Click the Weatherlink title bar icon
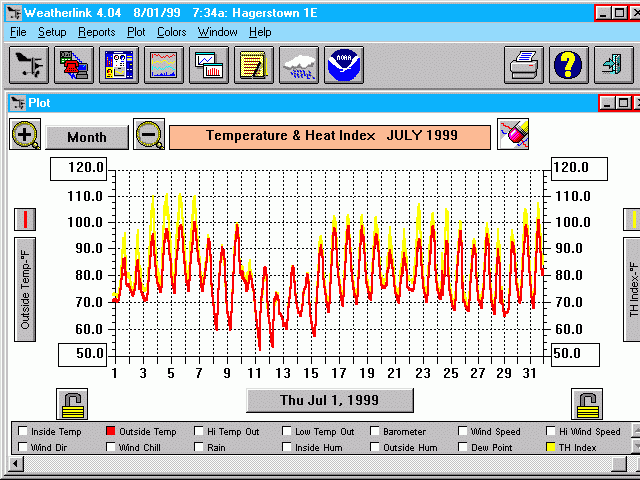This screenshot has height=480, width=640. [13, 13]
